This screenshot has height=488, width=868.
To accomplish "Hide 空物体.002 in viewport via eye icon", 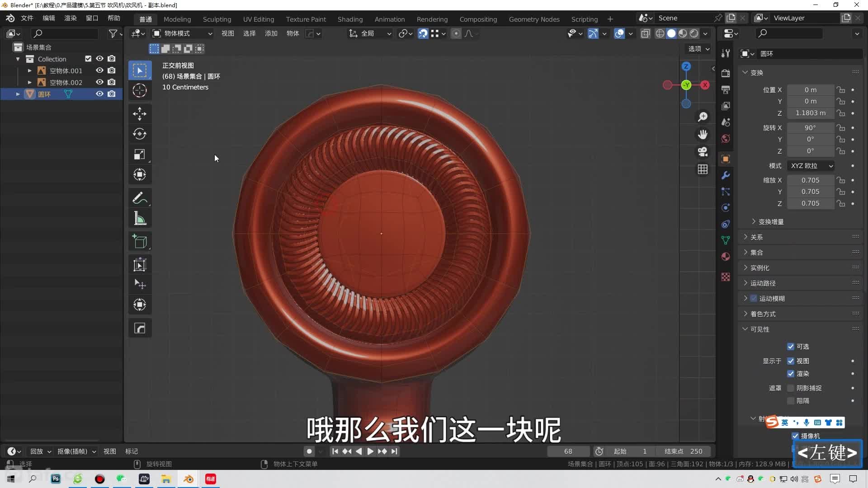I will pos(99,82).
